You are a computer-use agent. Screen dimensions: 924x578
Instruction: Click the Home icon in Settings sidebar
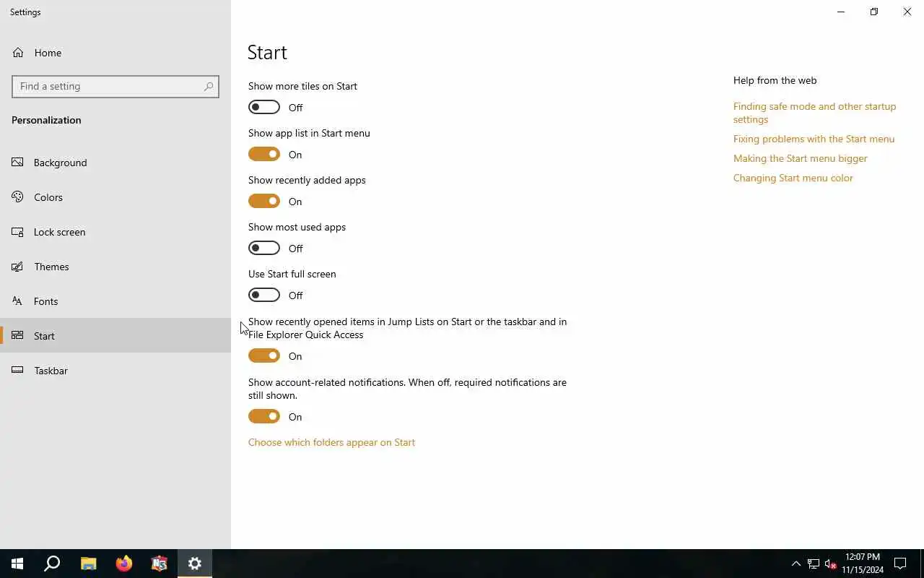18,53
